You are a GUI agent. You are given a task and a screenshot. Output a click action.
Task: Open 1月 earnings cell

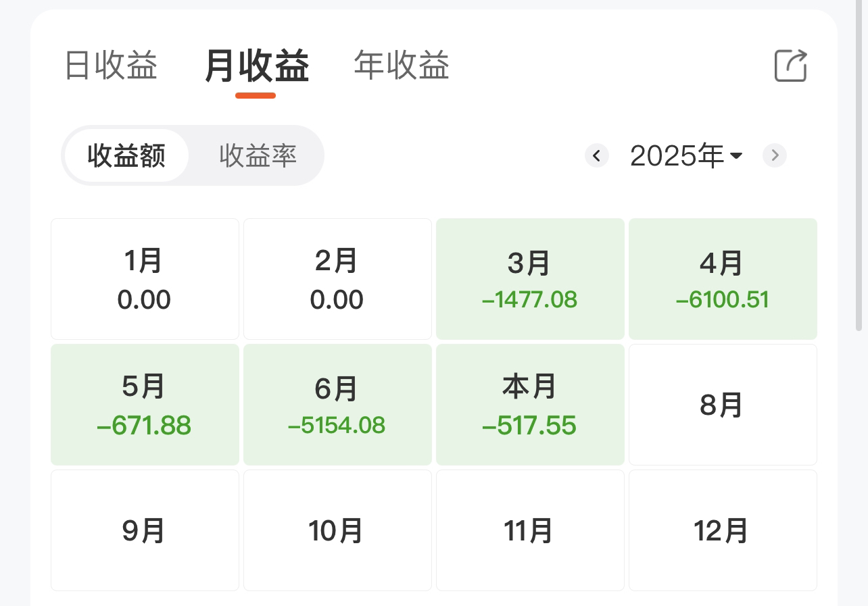pyautogui.click(x=145, y=279)
